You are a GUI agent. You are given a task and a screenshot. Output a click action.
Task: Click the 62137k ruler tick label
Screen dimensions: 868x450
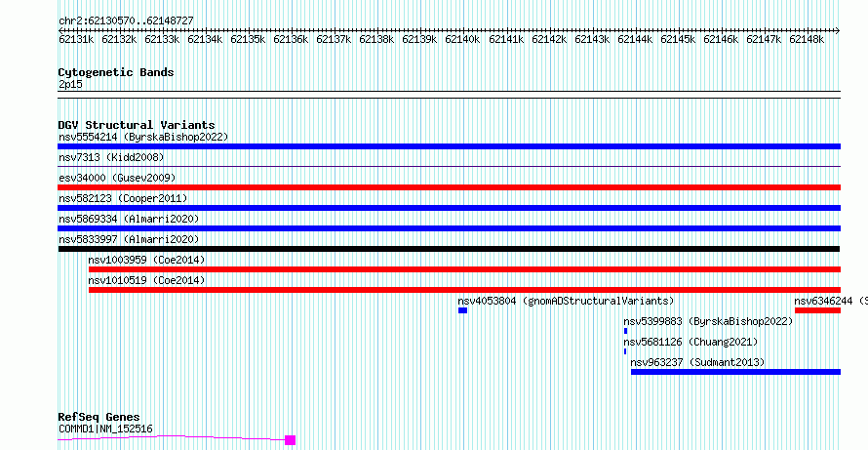coord(334,40)
